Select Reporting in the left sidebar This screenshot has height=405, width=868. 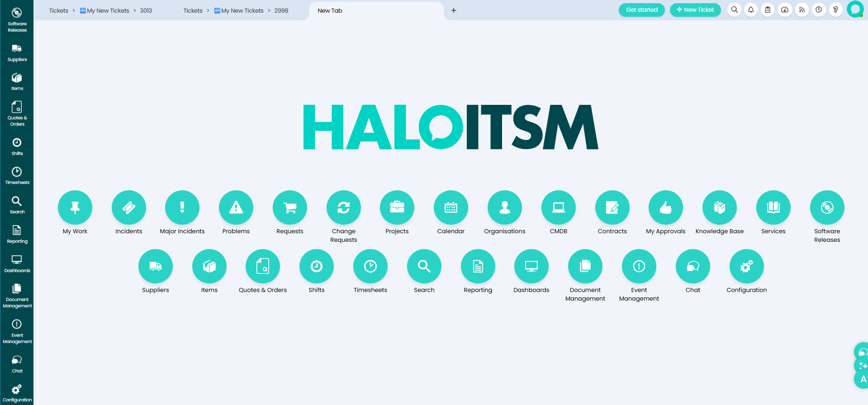pyautogui.click(x=17, y=235)
